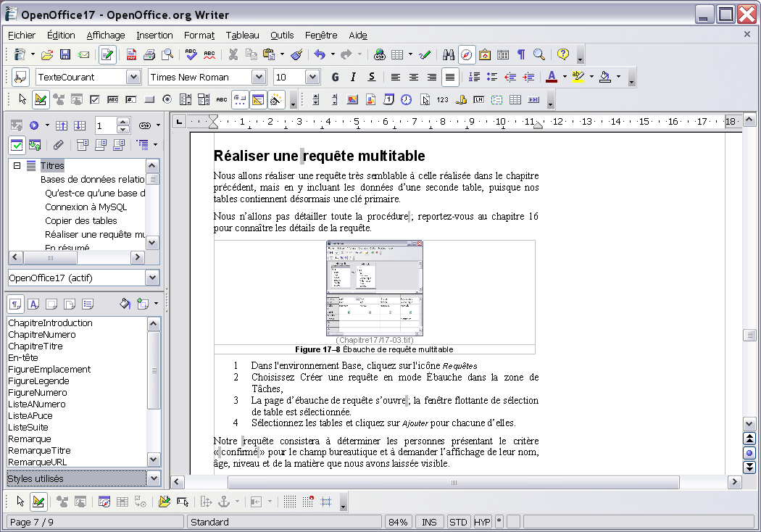Open Find and Replace binoculars

tap(449, 55)
